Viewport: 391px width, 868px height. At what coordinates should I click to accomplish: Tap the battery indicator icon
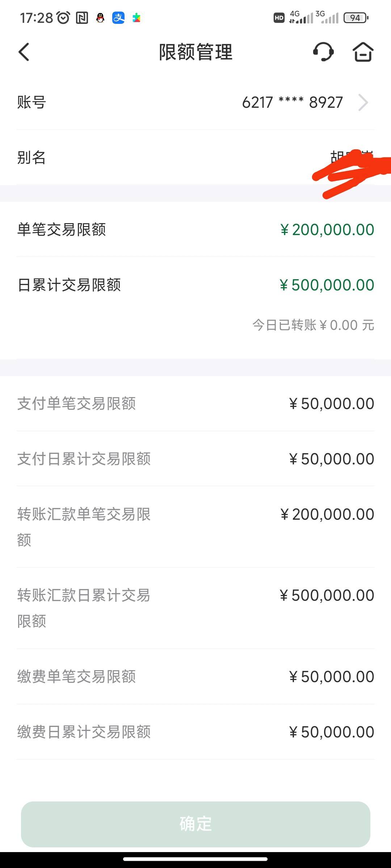pyautogui.click(x=356, y=18)
